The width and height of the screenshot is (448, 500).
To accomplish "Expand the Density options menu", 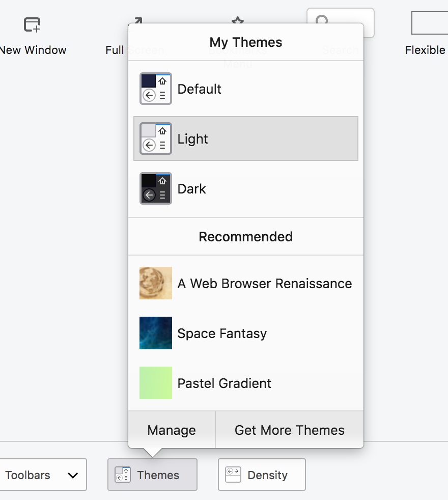I will pyautogui.click(x=262, y=475).
